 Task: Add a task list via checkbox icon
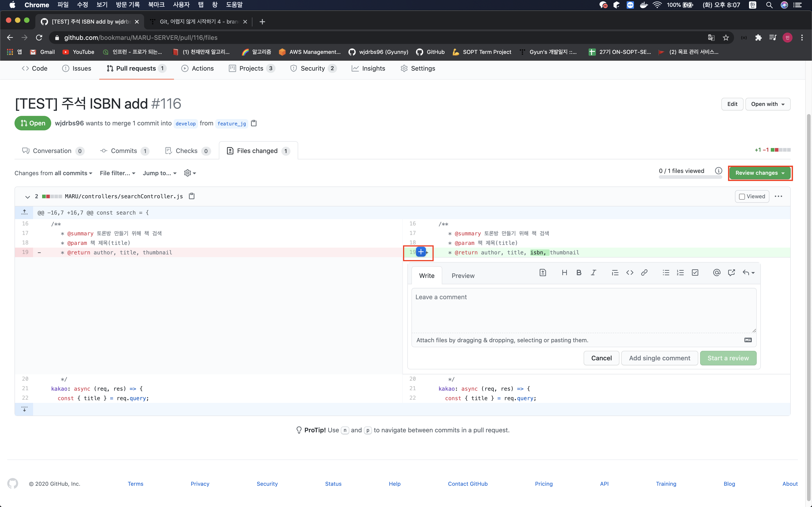695,273
